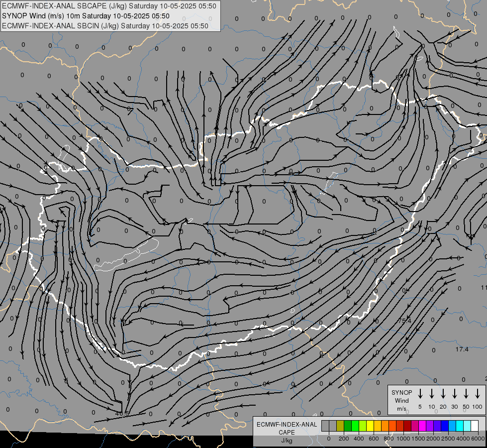Click the 2500 tick label on CAPE scale

(x=448, y=439)
